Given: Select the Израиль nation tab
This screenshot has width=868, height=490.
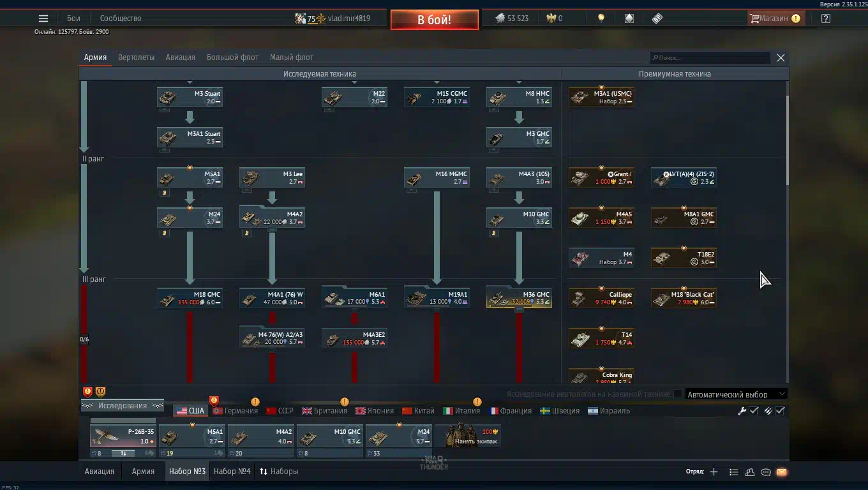Looking at the screenshot, I should (x=609, y=411).
